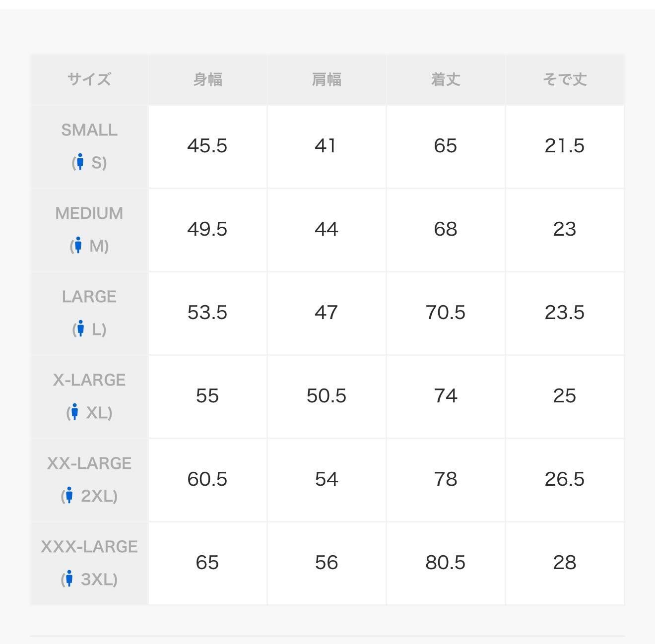Click the 肩幅 column header
Viewport: 655px width, 644px height.
click(x=327, y=79)
